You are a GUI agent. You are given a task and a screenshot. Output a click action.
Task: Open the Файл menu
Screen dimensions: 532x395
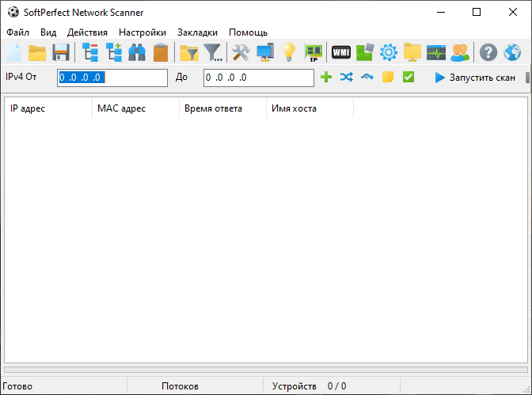pyautogui.click(x=18, y=32)
